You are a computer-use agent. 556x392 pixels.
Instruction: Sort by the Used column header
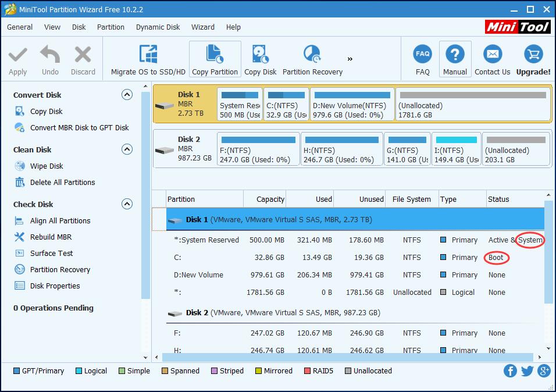tap(310, 199)
